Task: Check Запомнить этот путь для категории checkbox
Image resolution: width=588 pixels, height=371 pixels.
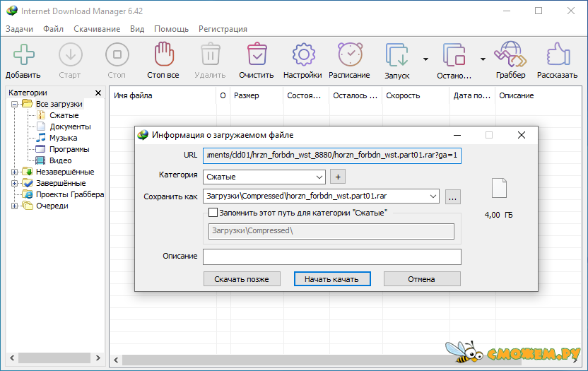Action: [x=213, y=213]
